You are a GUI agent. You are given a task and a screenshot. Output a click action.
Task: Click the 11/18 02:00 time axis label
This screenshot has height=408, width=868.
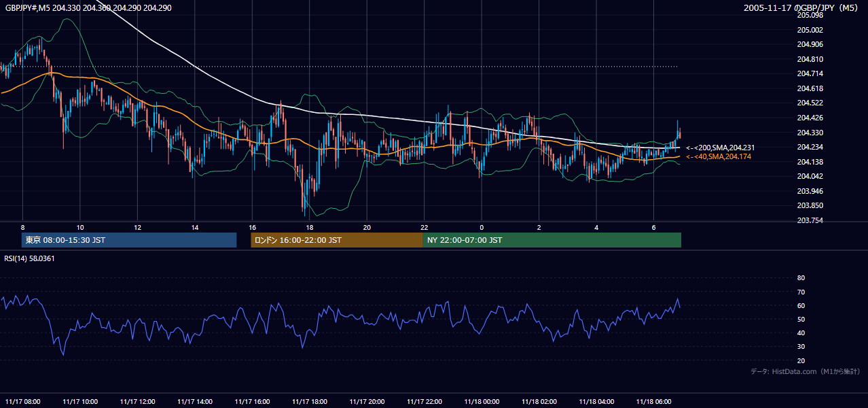point(539,402)
